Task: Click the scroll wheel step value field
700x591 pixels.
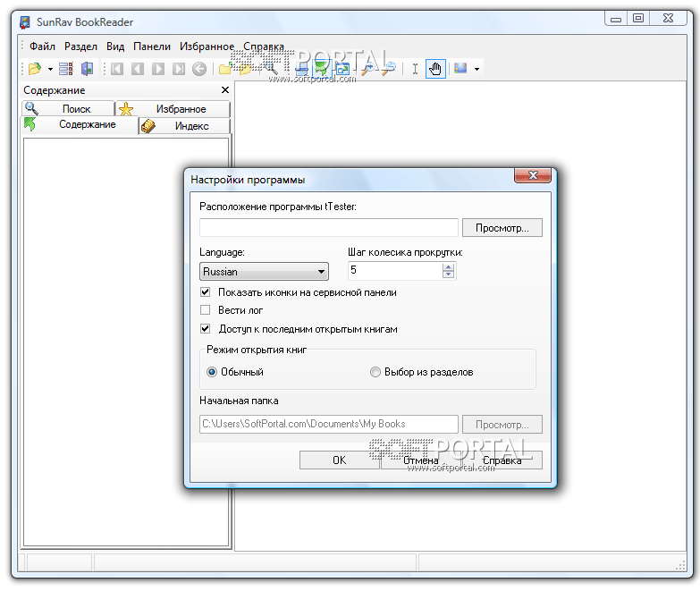Action: coord(394,271)
